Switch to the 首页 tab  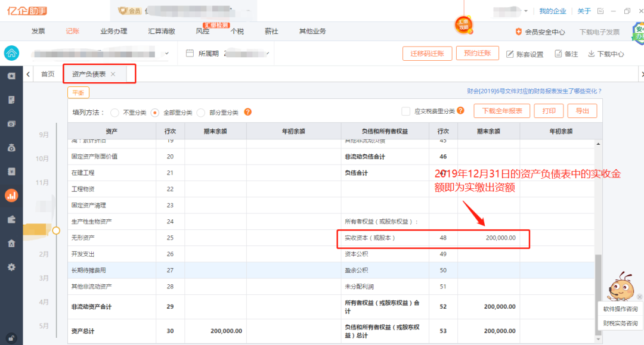48,74
